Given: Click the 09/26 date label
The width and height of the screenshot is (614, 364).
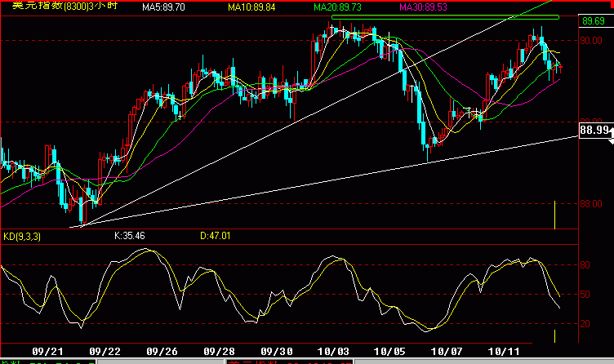Looking at the screenshot, I should pos(162,351).
